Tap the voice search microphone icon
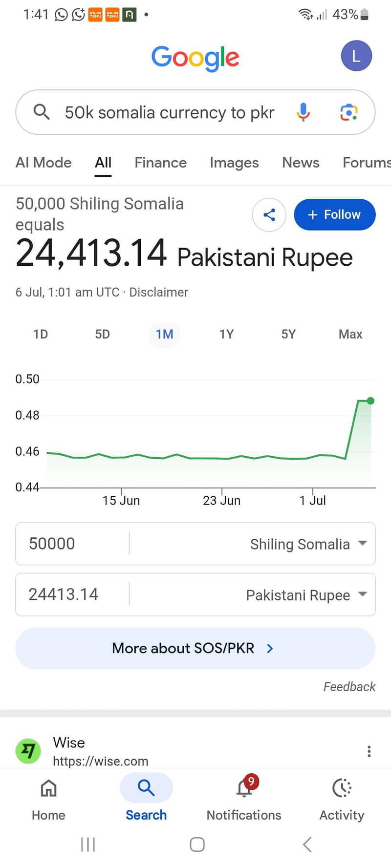This screenshot has width=391, height=868. [303, 112]
